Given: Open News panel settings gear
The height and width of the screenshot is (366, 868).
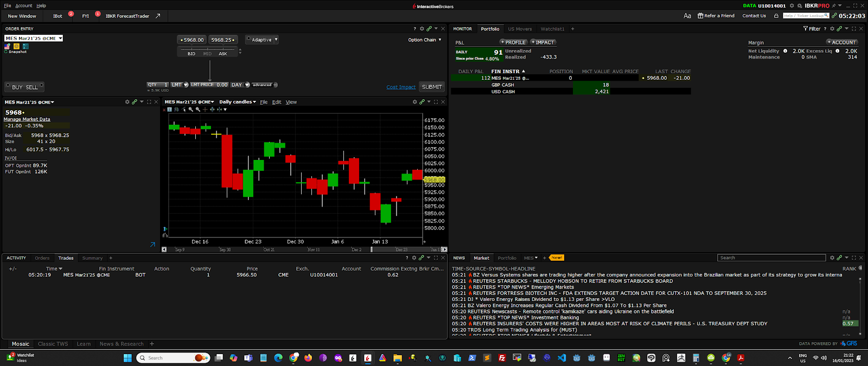Looking at the screenshot, I should click(x=832, y=258).
